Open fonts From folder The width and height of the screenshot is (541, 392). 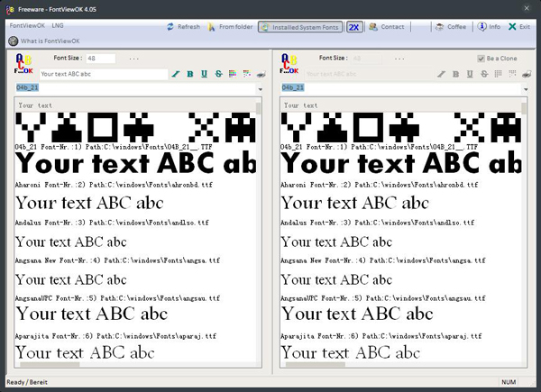230,27
